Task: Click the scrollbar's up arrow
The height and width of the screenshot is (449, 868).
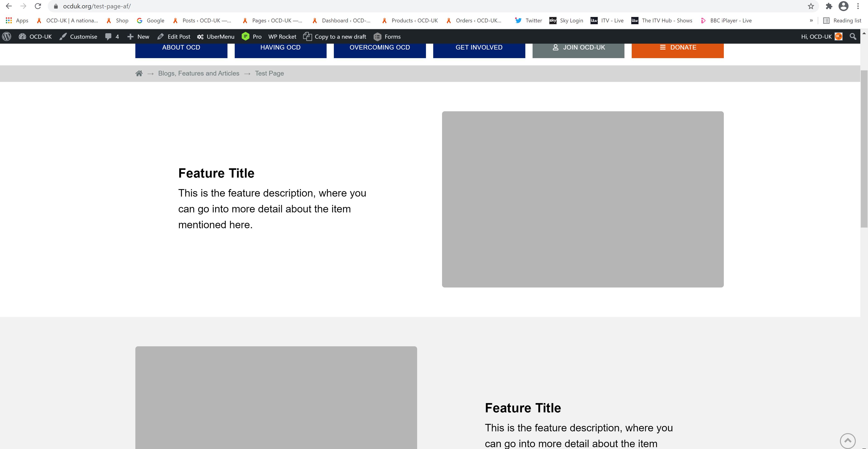Action: 864,33
